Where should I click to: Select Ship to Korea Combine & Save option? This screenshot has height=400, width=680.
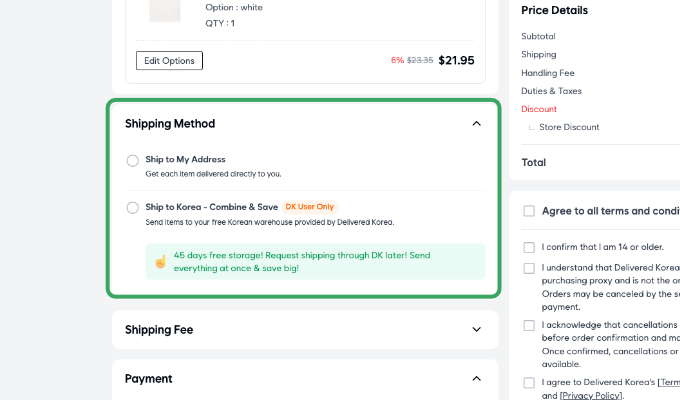click(133, 208)
